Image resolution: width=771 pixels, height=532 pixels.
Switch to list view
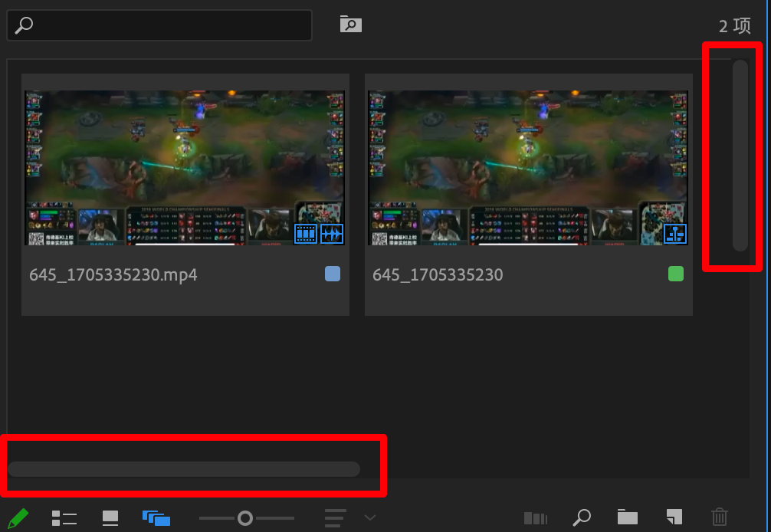[64, 517]
